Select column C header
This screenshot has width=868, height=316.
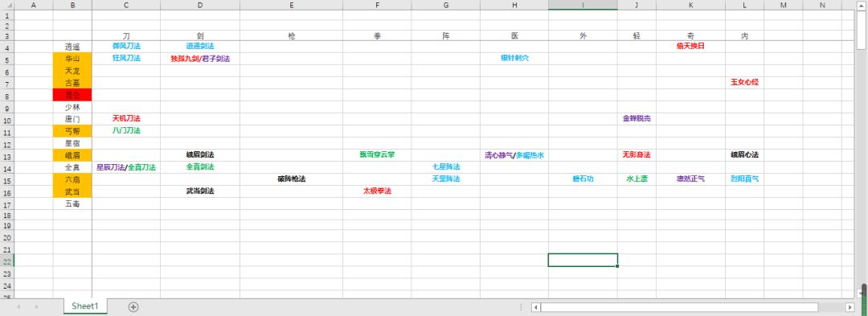pyautogui.click(x=126, y=5)
